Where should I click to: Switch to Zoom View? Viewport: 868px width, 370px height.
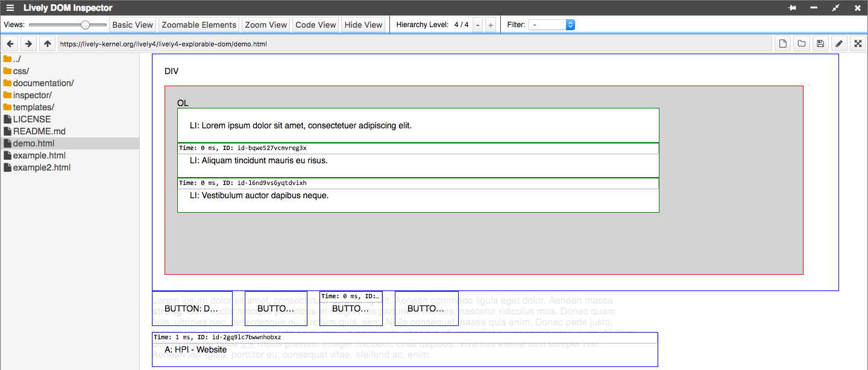pyautogui.click(x=266, y=25)
